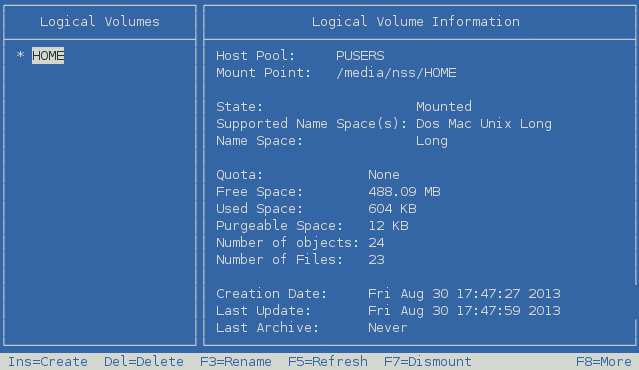Select F7=Dismount in the bottom bar
This screenshot has height=370, width=639.
click(427, 361)
